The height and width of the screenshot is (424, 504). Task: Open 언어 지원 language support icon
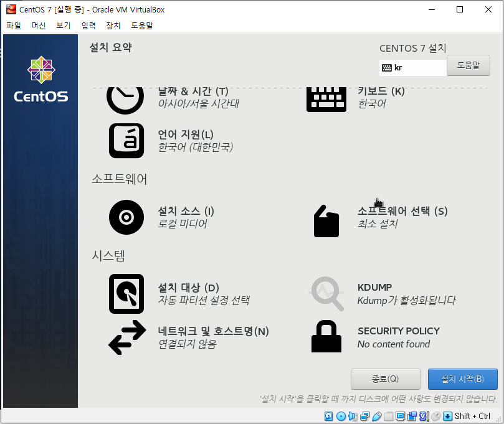[126, 141]
